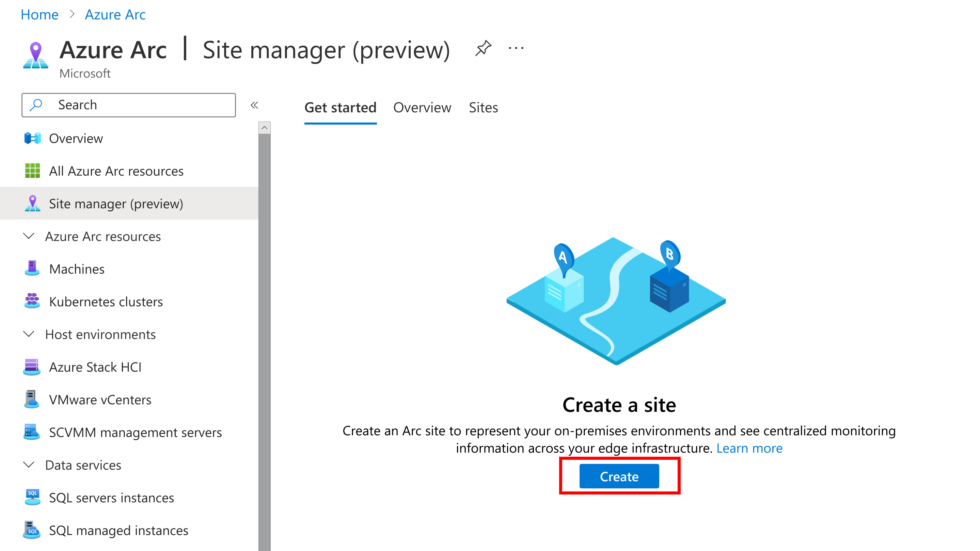Switch to the Sites tab
Image resolution: width=980 pixels, height=551 pixels.
[x=483, y=107]
